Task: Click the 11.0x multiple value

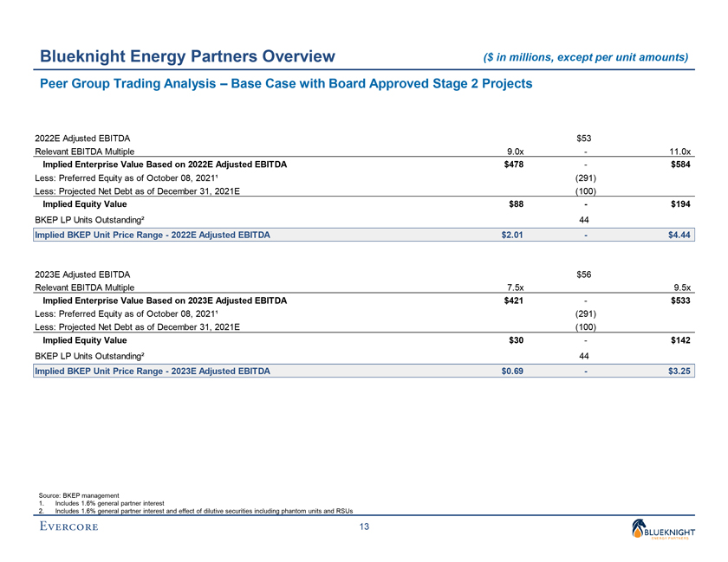Action: [679, 152]
